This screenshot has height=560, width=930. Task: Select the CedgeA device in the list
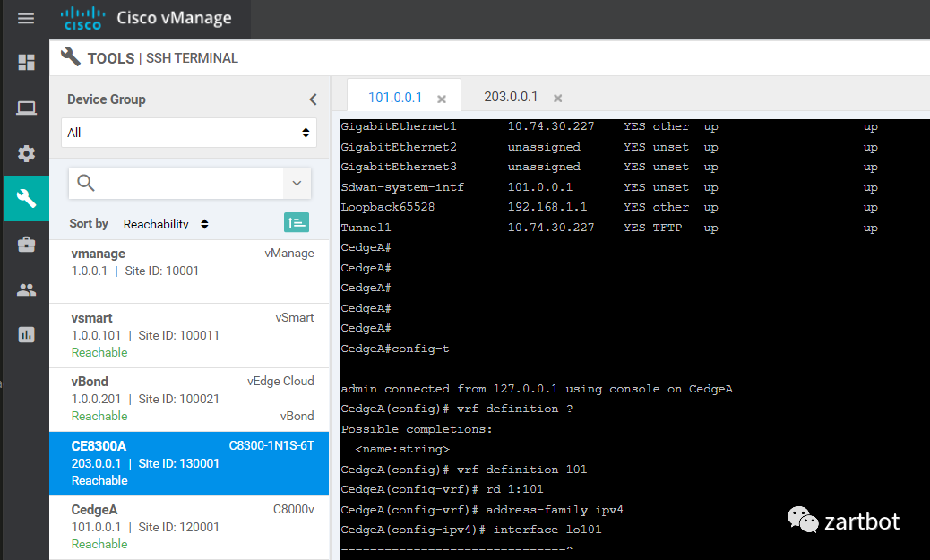click(189, 527)
